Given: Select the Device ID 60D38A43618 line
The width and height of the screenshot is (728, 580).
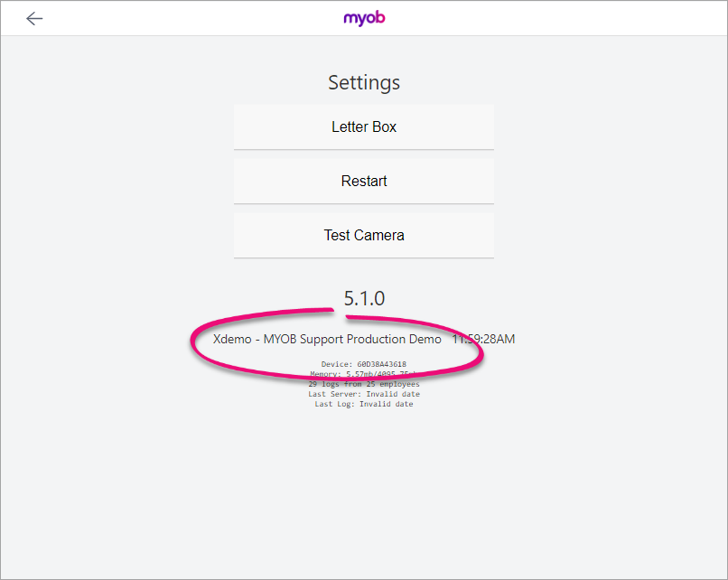Looking at the screenshot, I should pos(364,364).
